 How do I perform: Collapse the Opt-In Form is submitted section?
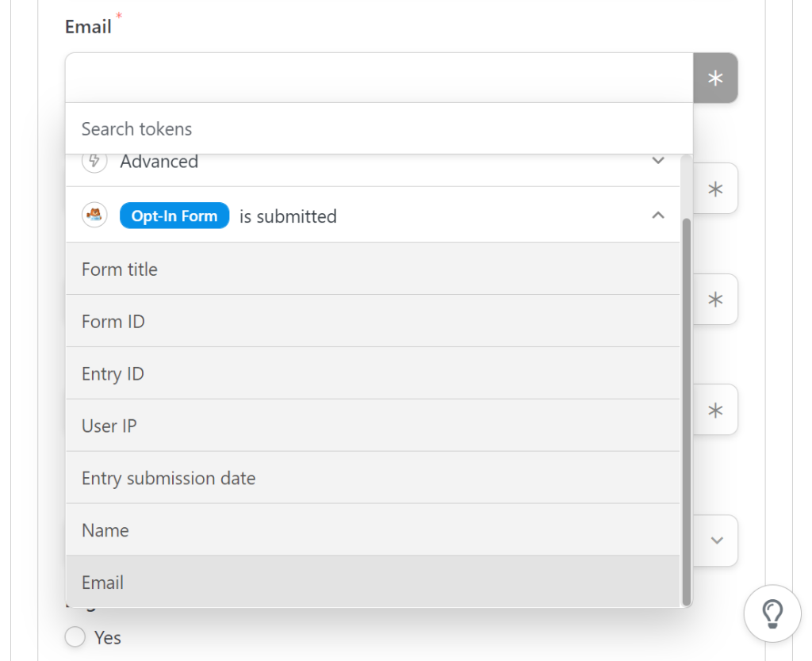(657, 215)
